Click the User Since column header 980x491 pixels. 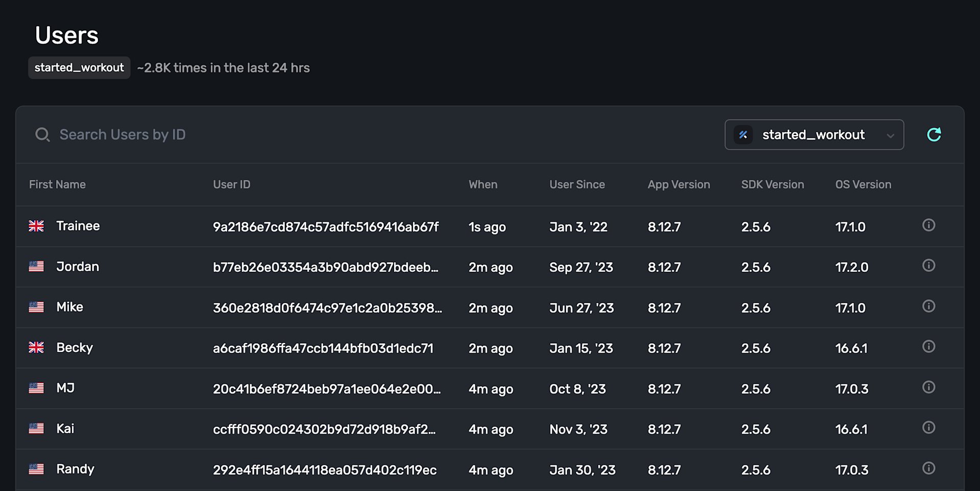pyautogui.click(x=577, y=184)
